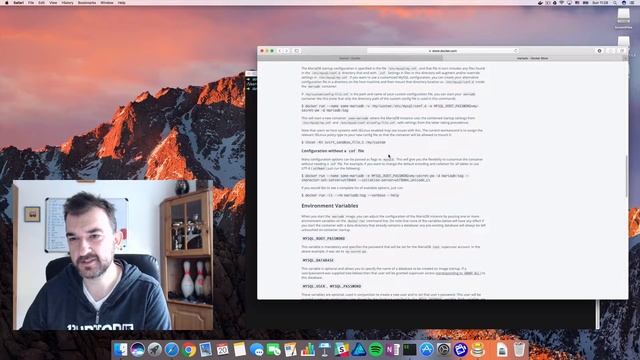Switch to the left Safari tab
The image size is (640, 360).
pos(350,58)
